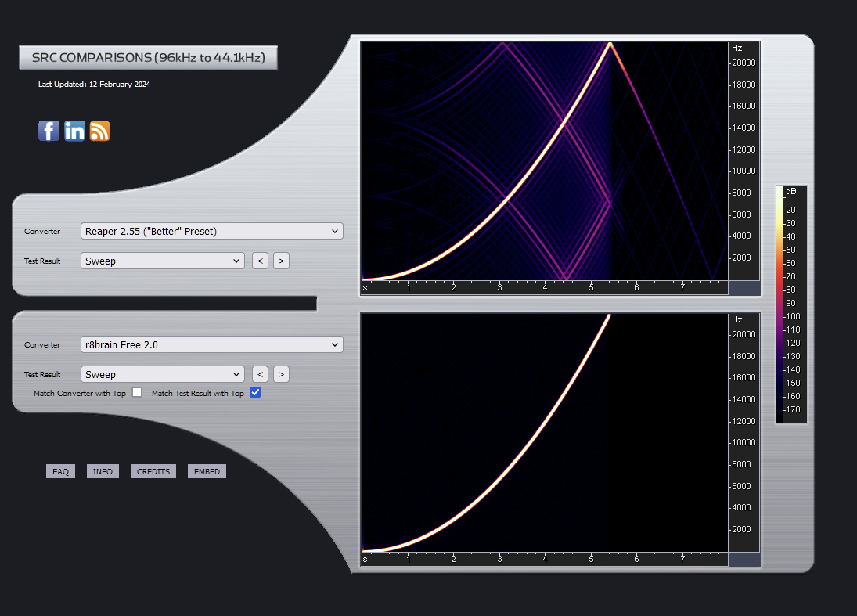Disable Match Test Result with Top checkbox
The height and width of the screenshot is (616, 857).
pyautogui.click(x=255, y=392)
